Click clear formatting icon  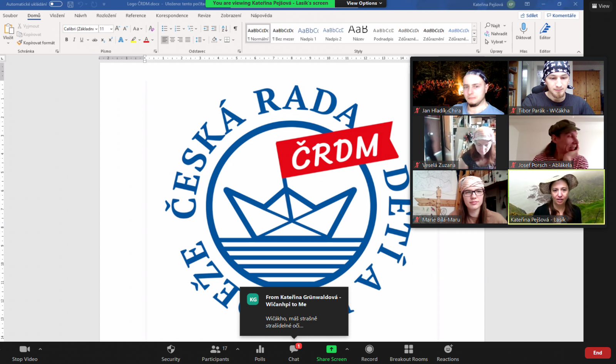(151, 28)
